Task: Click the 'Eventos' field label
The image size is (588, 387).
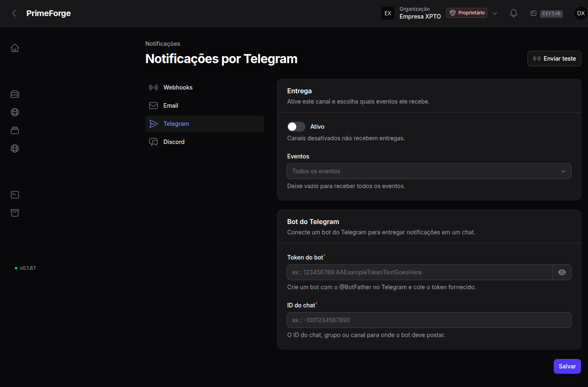Action: point(298,156)
